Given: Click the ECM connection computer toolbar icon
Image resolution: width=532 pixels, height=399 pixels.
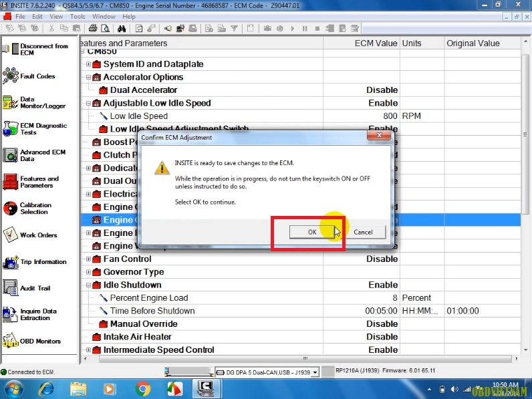Looking at the screenshot, I should (x=180, y=29).
